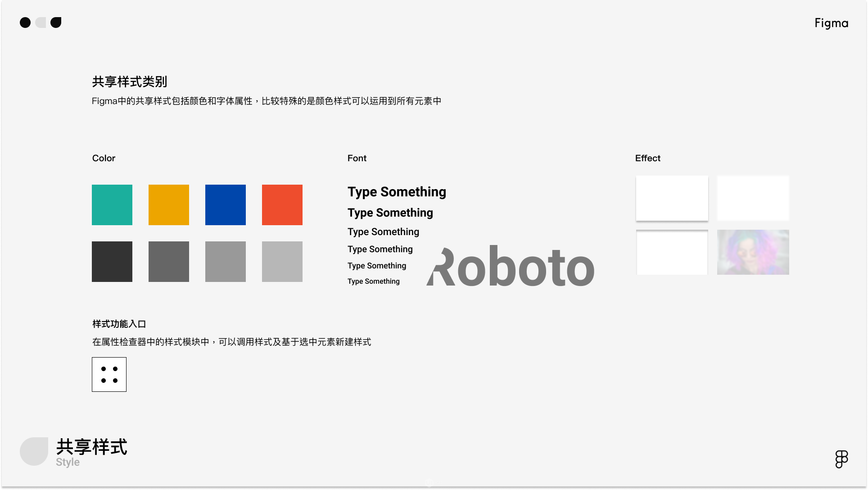Image resolution: width=868 pixels, height=490 pixels.
Task: Click the black circle dot top left
Action: [25, 23]
